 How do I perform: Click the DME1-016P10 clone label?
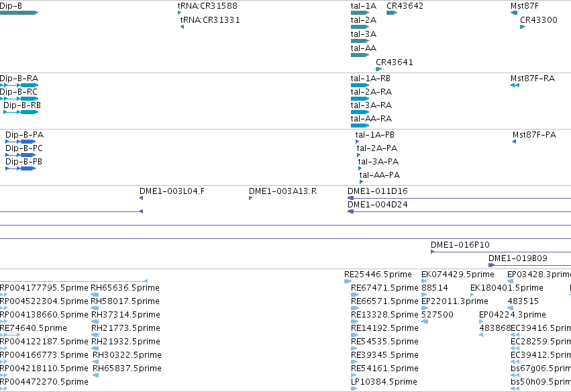coord(460,245)
